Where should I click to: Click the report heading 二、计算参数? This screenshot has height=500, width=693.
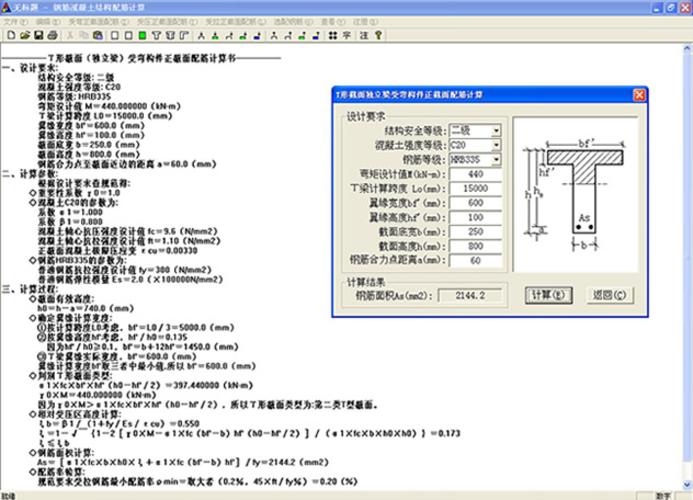(x=30, y=174)
